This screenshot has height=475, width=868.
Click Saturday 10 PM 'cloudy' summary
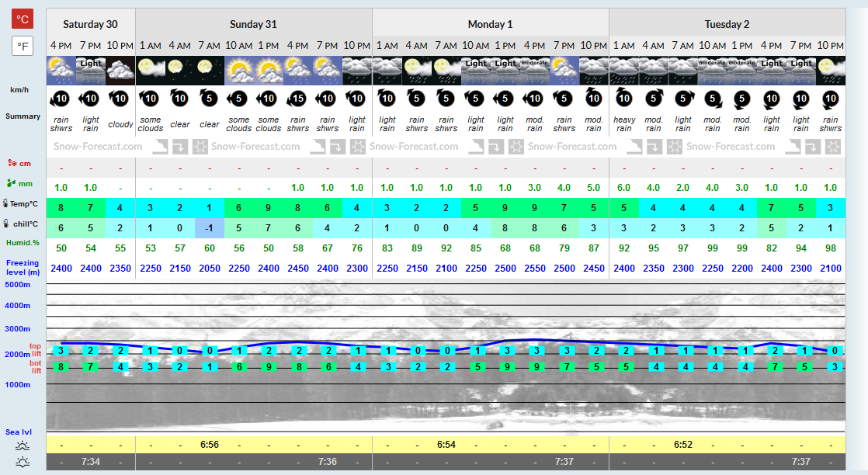(120, 124)
